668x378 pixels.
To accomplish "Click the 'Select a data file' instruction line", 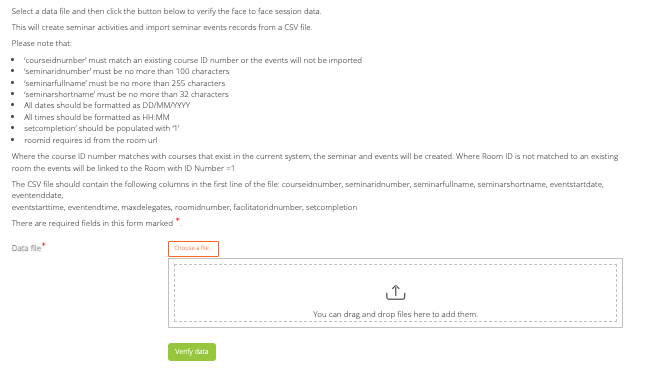I will pyautogui.click(x=167, y=12).
